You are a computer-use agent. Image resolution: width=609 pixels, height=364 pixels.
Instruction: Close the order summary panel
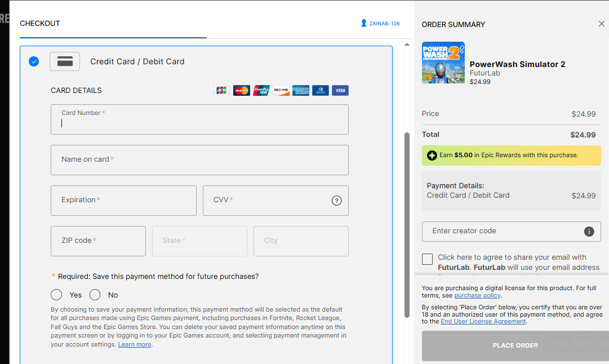click(601, 24)
